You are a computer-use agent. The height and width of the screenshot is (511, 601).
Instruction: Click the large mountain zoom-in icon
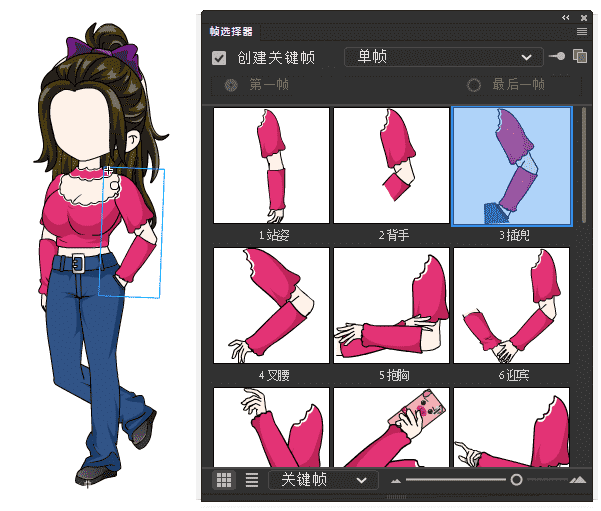point(577,480)
